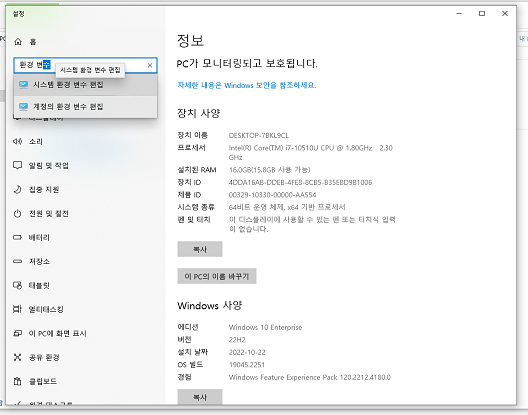Click 복사 button under Windows 사양

200,397
